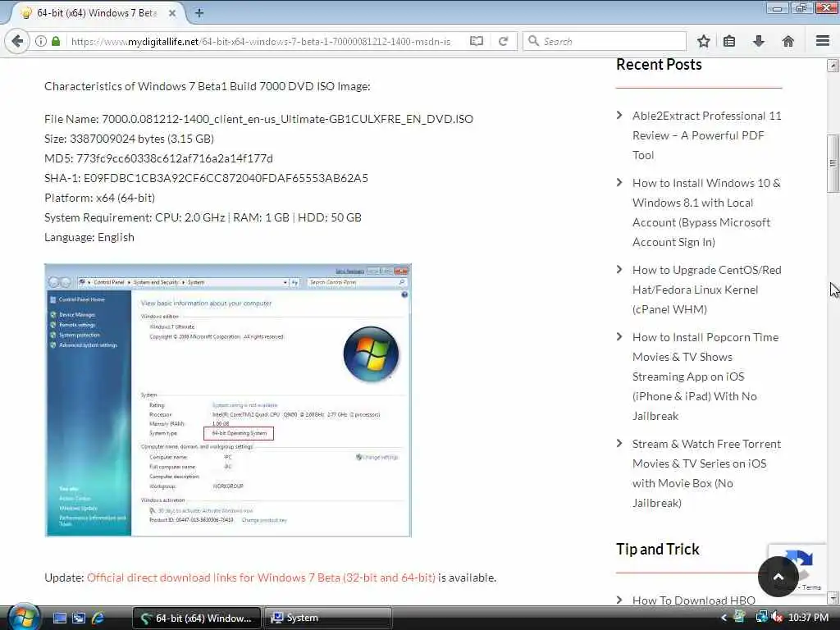Open How To Download HBO post link

pos(694,600)
